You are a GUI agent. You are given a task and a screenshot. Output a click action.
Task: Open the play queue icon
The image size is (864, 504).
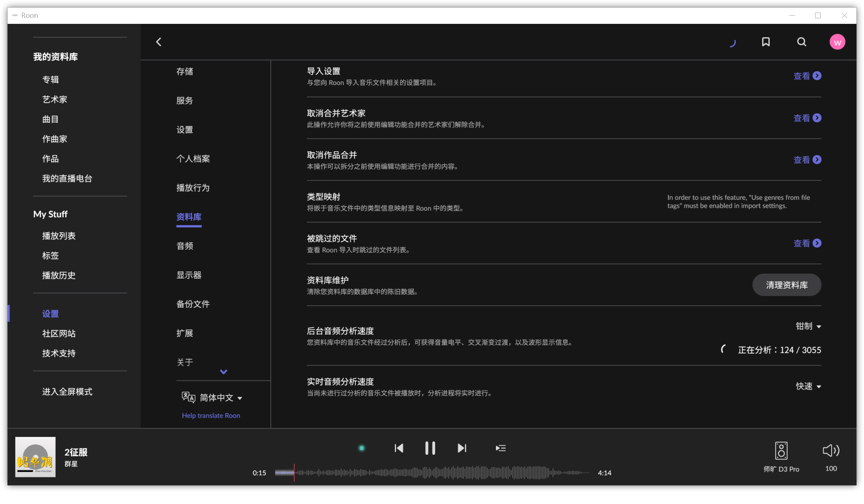click(500, 448)
